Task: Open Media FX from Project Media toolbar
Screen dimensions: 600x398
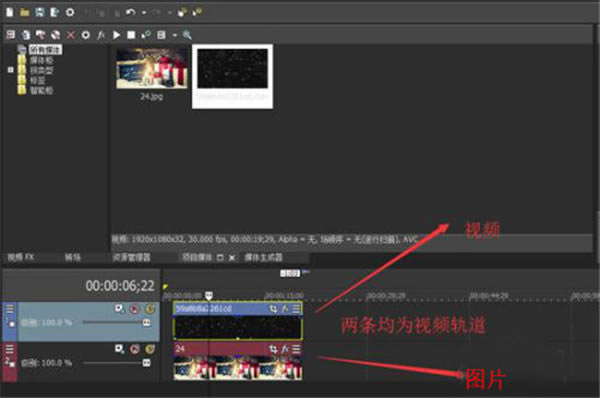Action: point(101,35)
